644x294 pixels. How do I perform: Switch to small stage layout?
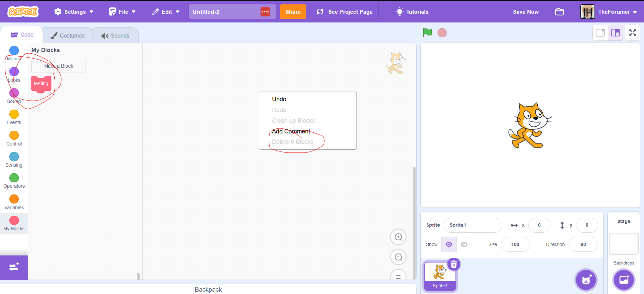[x=600, y=33]
